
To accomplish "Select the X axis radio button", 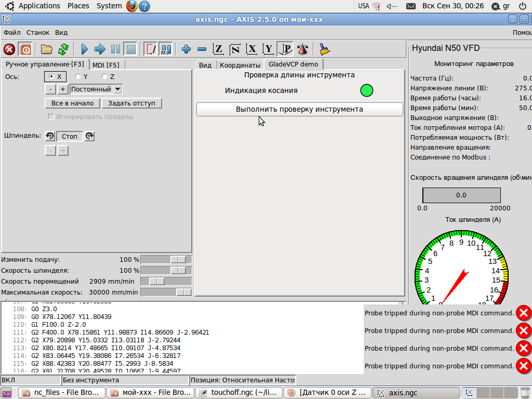I will 51,76.
